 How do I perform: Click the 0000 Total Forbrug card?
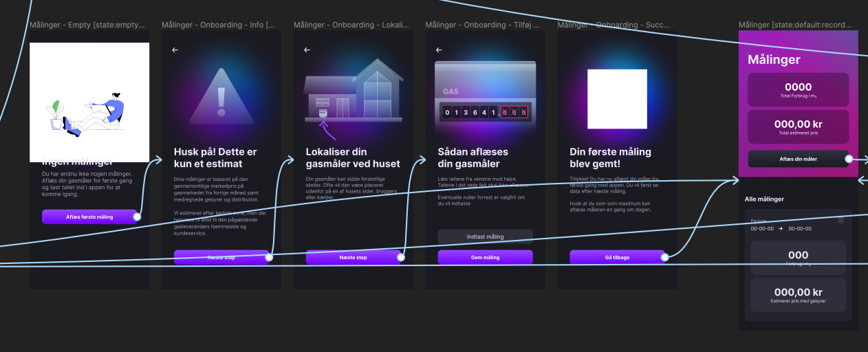pyautogui.click(x=799, y=89)
